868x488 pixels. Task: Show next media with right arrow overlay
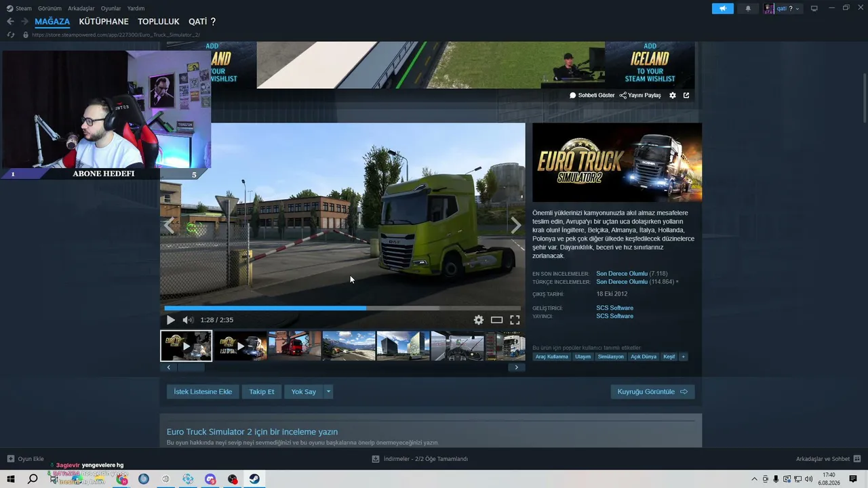[516, 226]
